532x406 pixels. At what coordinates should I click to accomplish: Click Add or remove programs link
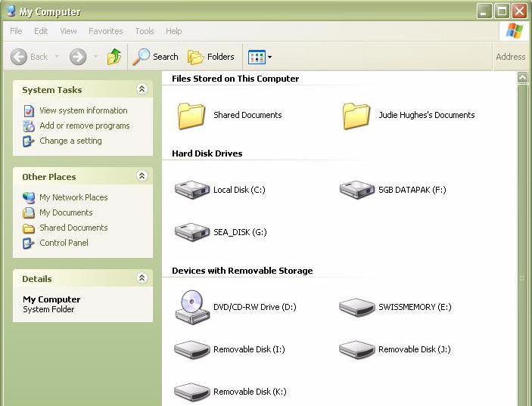[84, 126]
